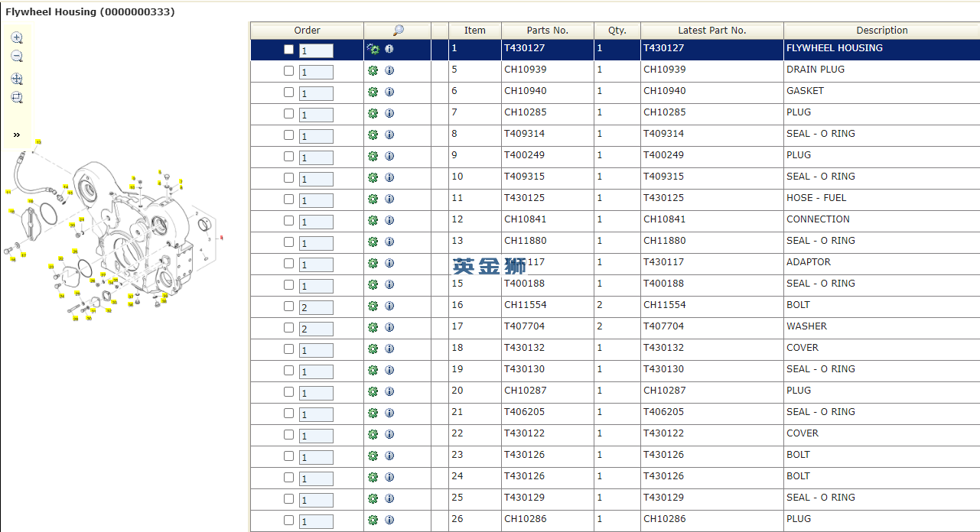The image size is (980, 532).
Task: Open info icon for part T400249
Action: click(x=389, y=156)
